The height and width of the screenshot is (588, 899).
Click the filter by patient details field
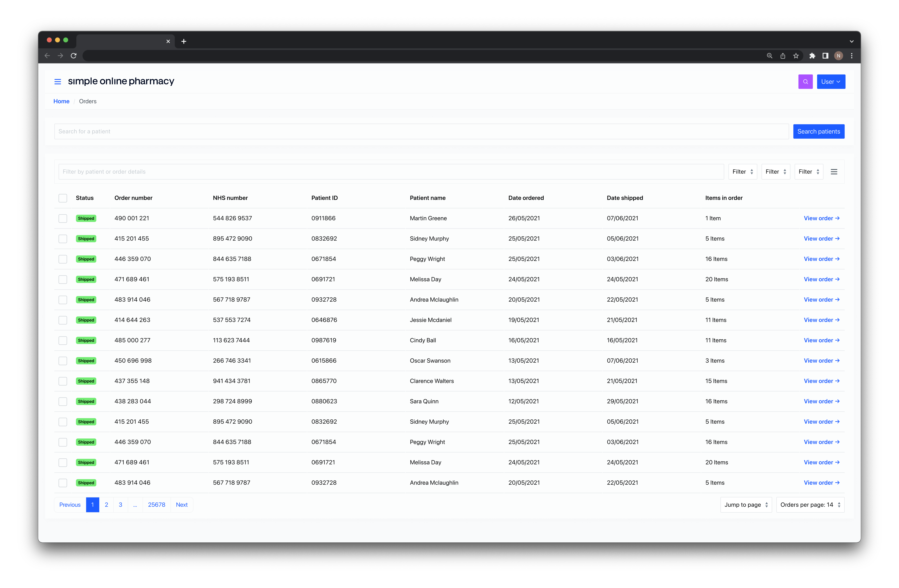pos(391,172)
